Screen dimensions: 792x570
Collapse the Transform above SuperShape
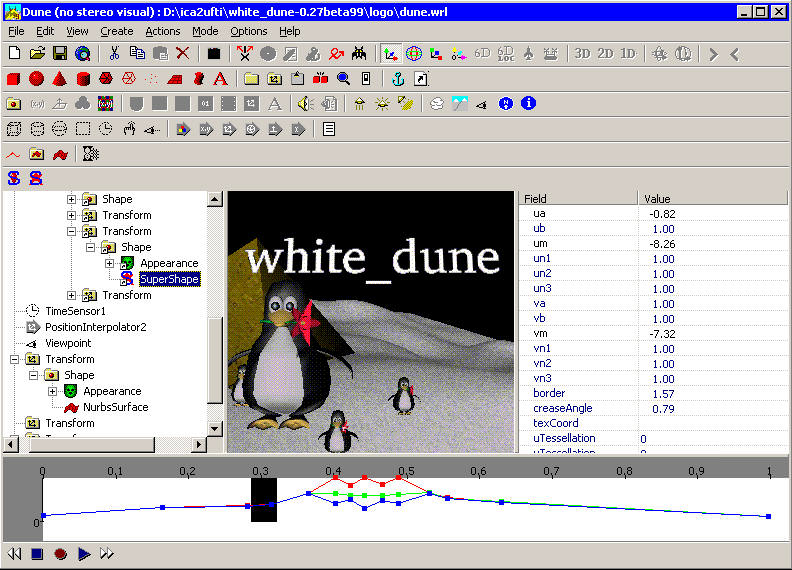click(71, 231)
